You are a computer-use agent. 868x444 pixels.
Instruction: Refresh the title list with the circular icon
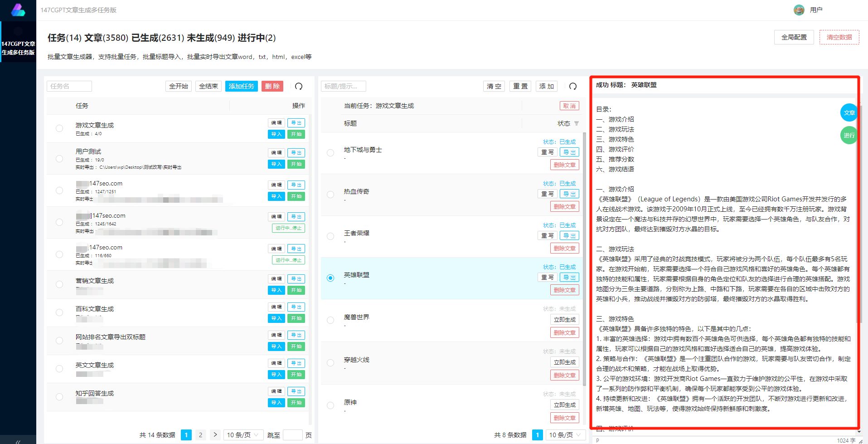(573, 86)
